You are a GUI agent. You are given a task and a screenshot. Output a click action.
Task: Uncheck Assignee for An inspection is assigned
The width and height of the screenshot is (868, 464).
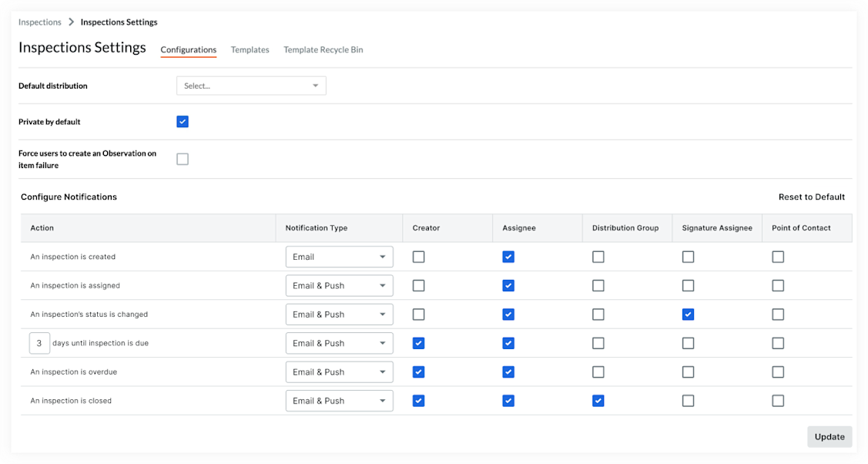pos(508,286)
